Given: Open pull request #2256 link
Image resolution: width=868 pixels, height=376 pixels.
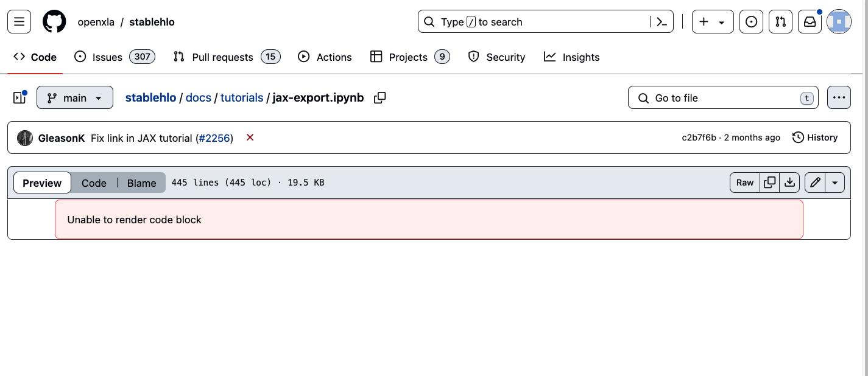Looking at the screenshot, I should tap(214, 138).
